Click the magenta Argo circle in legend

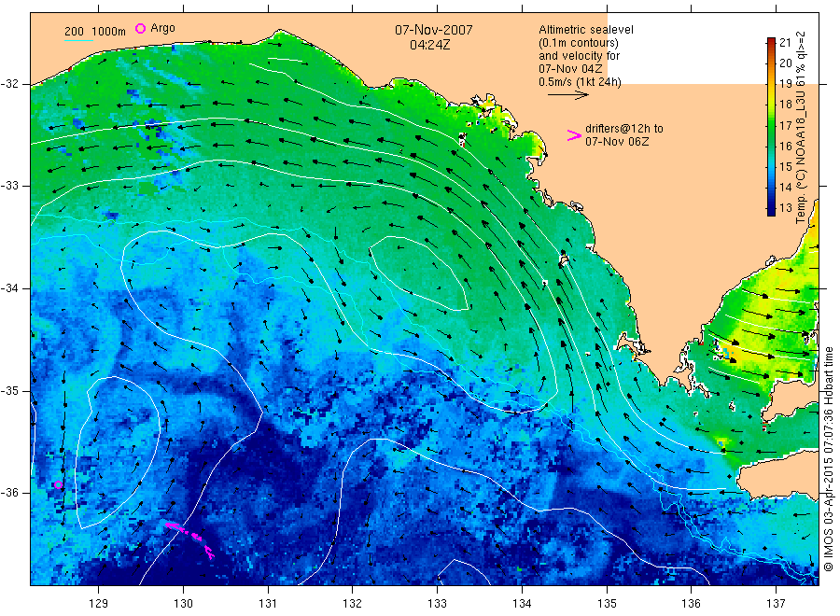pos(140,28)
